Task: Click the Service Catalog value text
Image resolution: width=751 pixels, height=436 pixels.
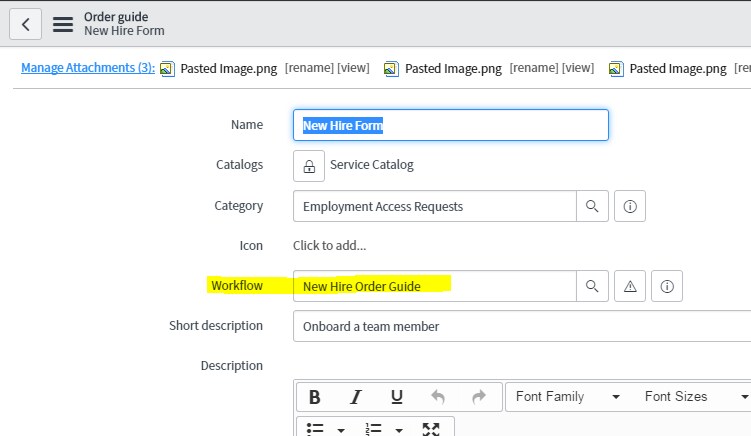Action: 372,165
